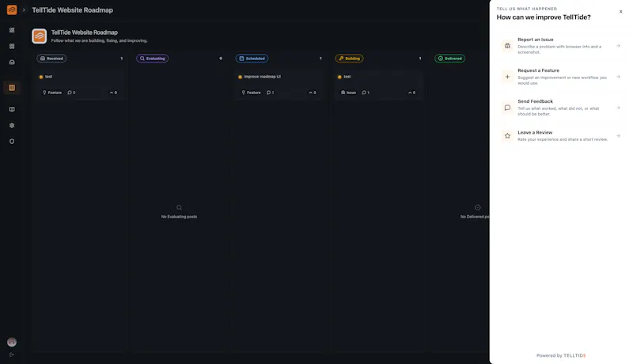
Task: Click the 'How can we improve TellTide?' heading
Action: tap(544, 17)
